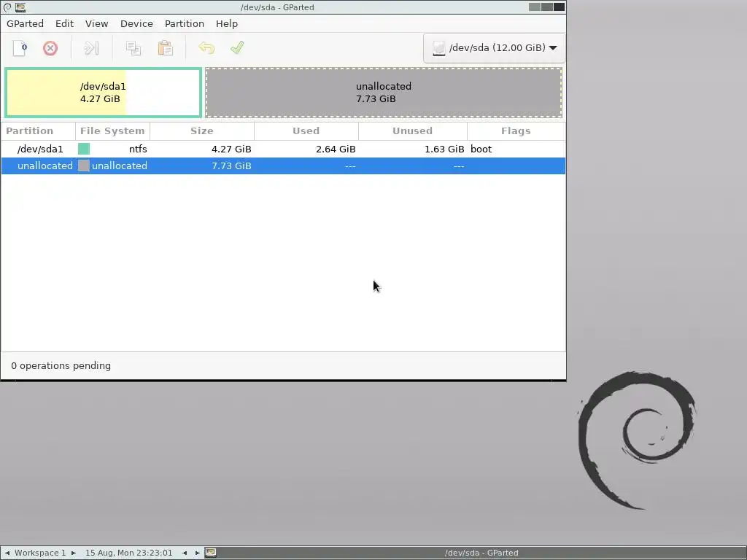747x560 pixels.
Task: Open the Device menu
Action: 136,24
